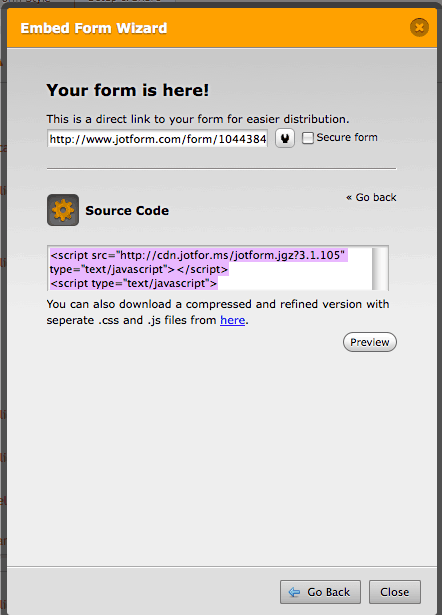The image size is (442, 615).
Task: Click the 'You can also download a compressed' text
Action: click(218, 312)
